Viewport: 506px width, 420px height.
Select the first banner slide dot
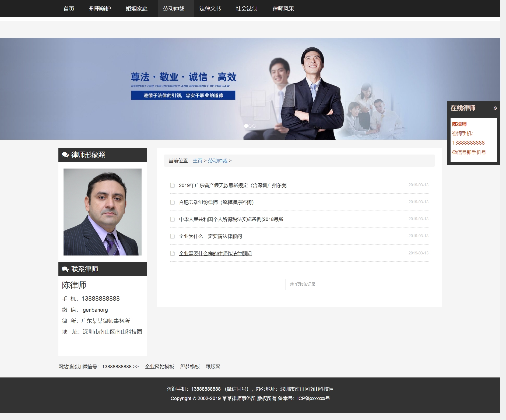coord(246,126)
